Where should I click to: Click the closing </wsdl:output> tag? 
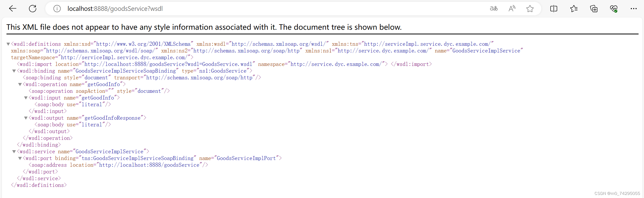click(x=49, y=131)
